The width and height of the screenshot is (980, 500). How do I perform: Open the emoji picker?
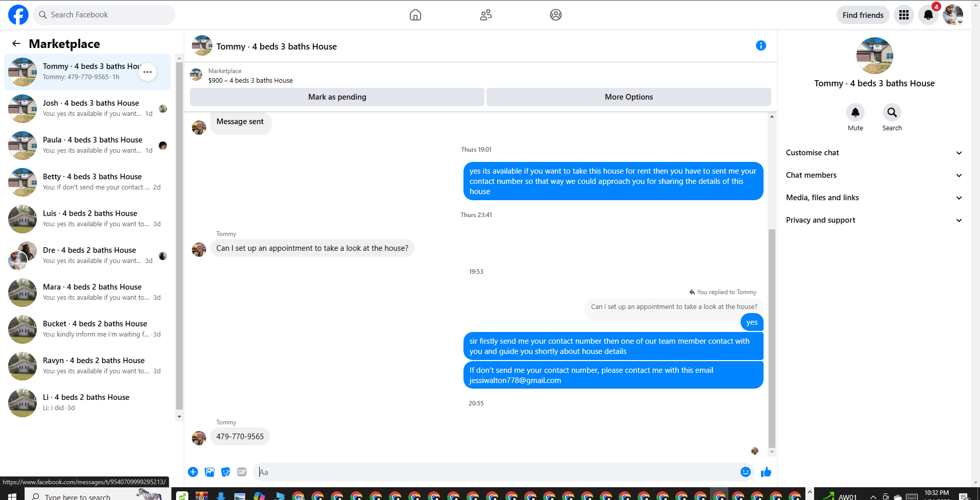pos(746,472)
